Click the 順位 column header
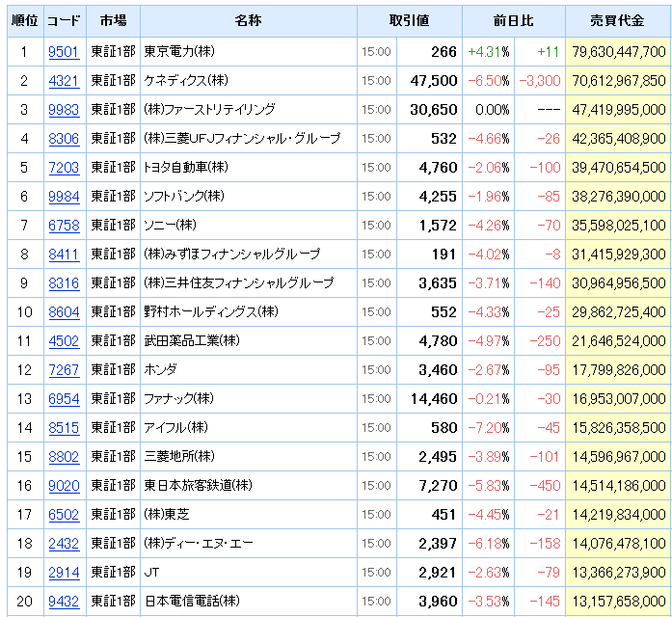The width and height of the screenshot is (672, 617). 25,20
